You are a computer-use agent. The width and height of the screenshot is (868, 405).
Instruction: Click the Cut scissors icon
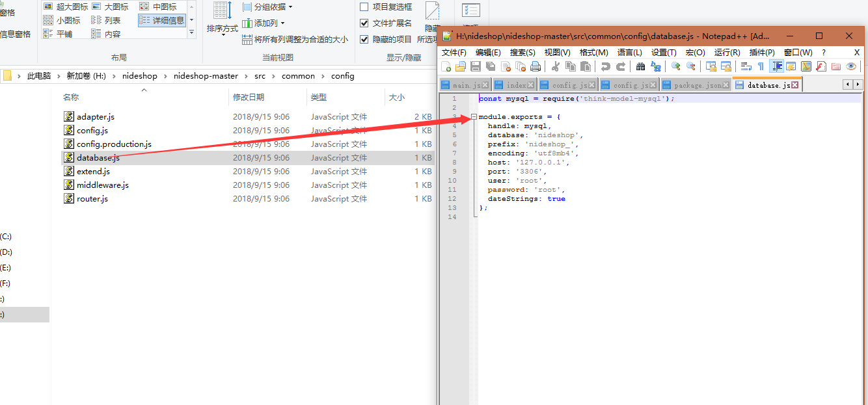tap(556, 66)
